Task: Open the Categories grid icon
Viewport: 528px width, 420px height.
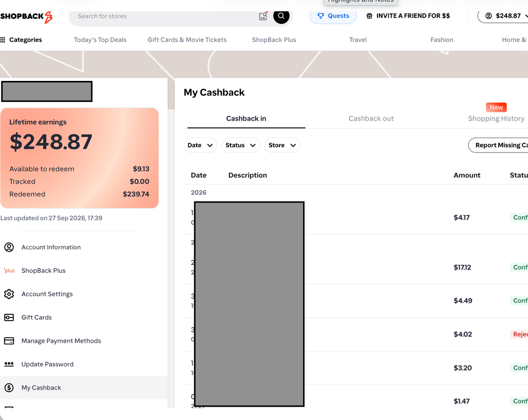Action: [x=3, y=40]
